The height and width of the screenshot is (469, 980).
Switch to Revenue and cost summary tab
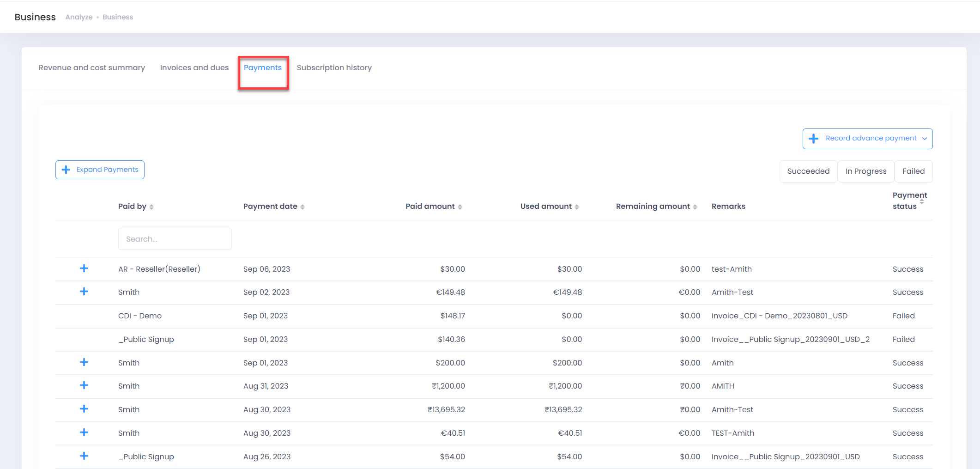[92, 67]
